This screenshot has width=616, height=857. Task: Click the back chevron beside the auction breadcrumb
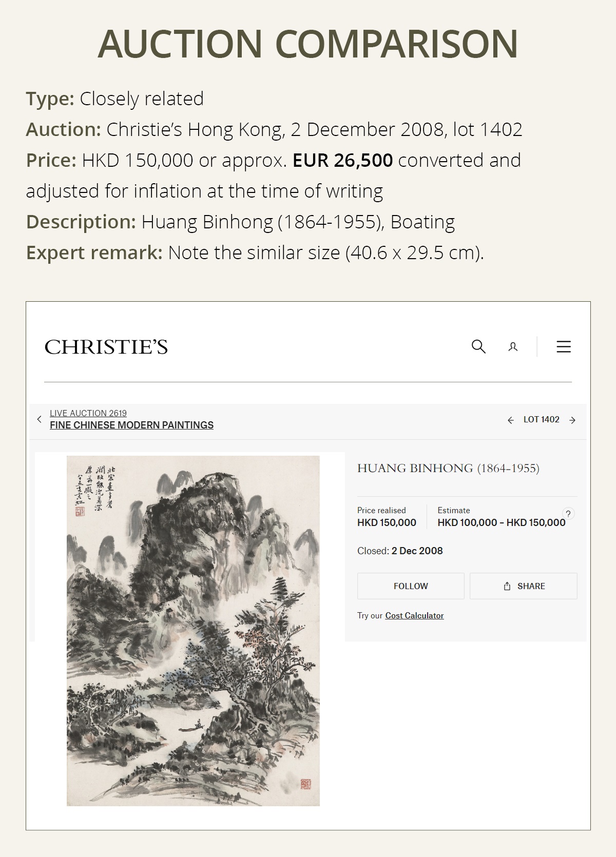click(x=40, y=419)
